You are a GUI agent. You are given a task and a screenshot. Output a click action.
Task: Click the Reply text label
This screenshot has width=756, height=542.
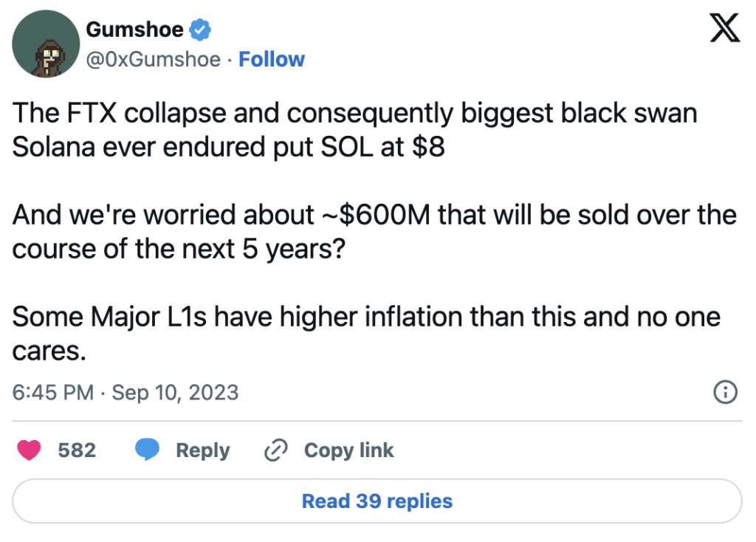click(202, 450)
